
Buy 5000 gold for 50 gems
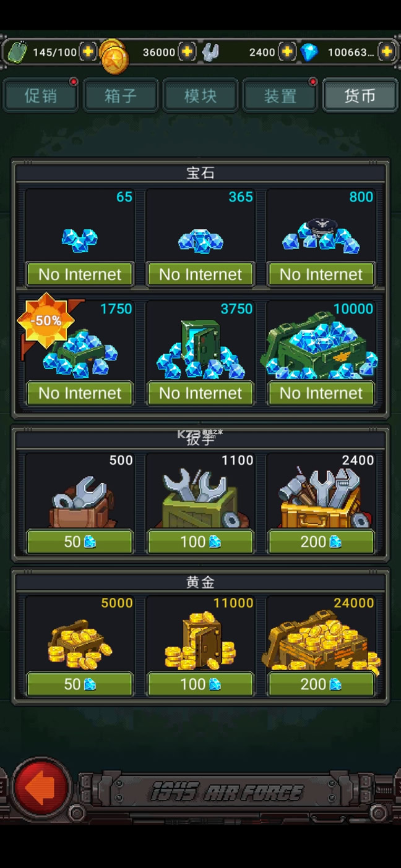coord(80,684)
